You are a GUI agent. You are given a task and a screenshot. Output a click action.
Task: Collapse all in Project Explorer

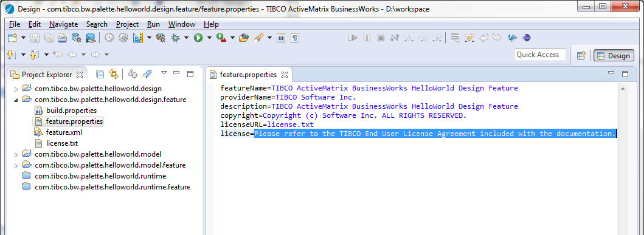tap(100, 74)
